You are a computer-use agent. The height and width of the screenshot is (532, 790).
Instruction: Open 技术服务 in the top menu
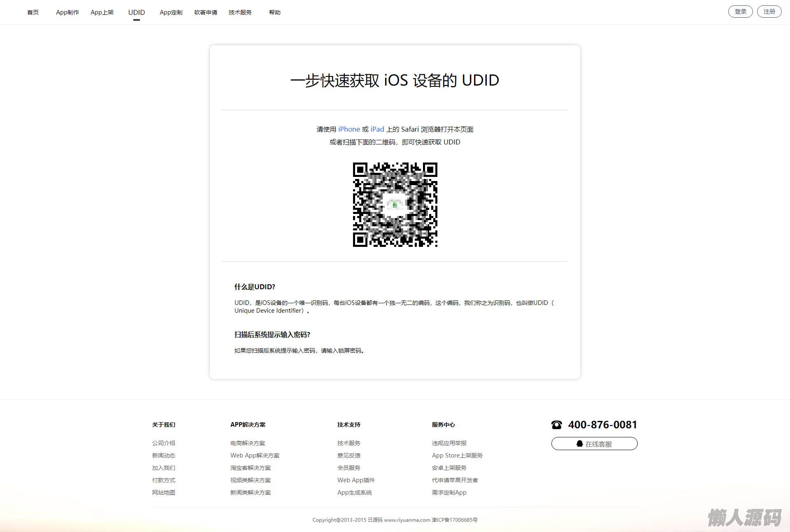tap(240, 12)
